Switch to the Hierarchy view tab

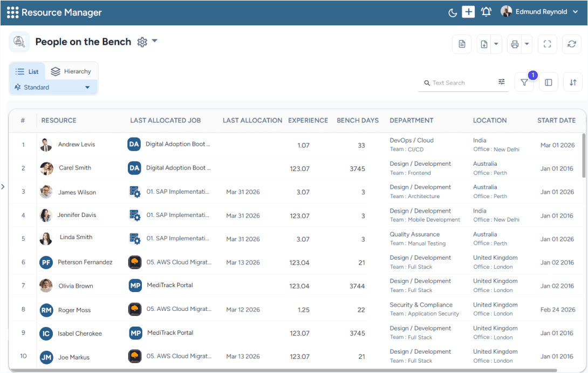(71, 71)
